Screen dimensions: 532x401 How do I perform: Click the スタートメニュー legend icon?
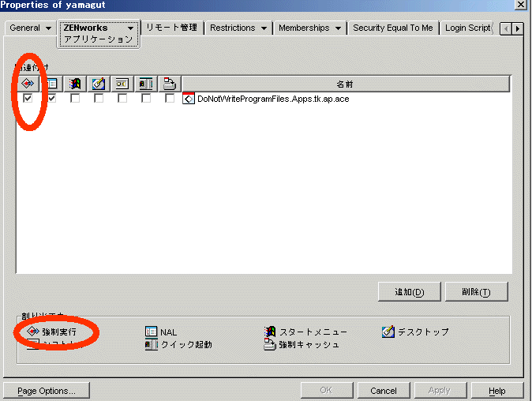tap(270, 332)
